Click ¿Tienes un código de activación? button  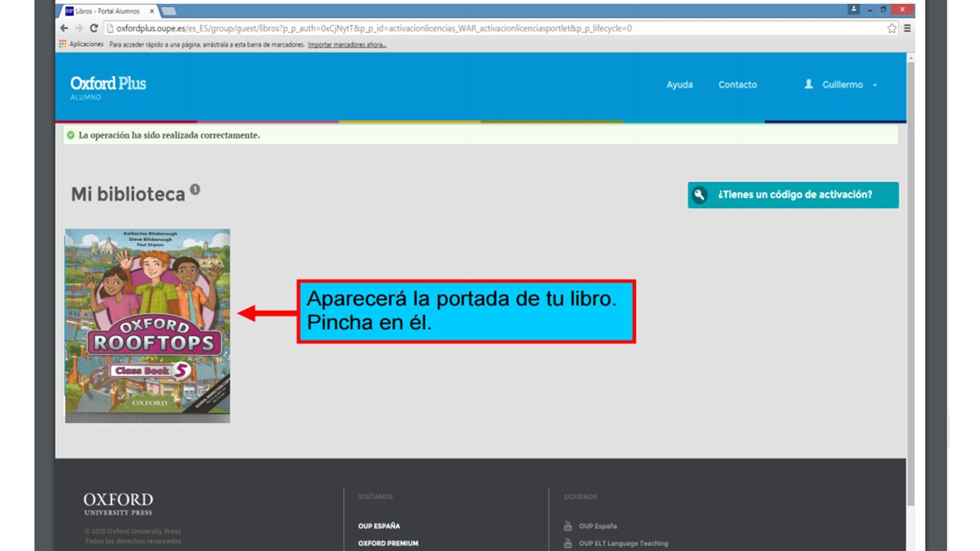[x=793, y=195]
